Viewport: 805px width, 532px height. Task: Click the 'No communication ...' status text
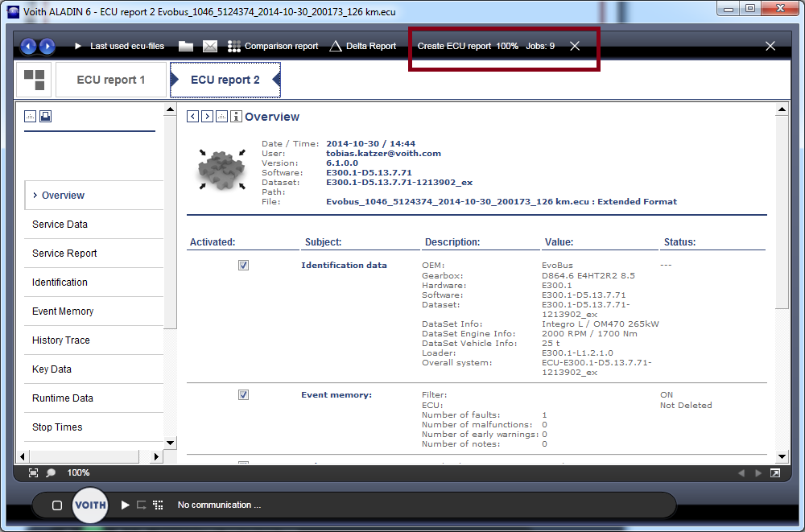[x=219, y=505]
